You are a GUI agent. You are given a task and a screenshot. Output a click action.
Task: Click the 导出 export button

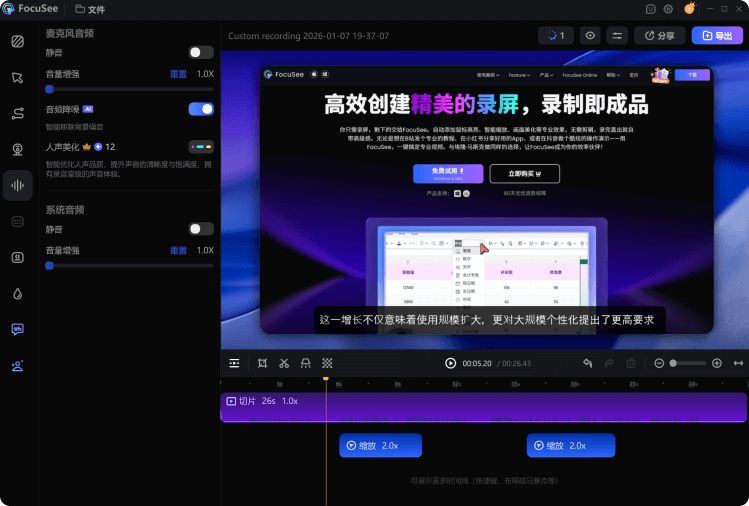(717, 36)
